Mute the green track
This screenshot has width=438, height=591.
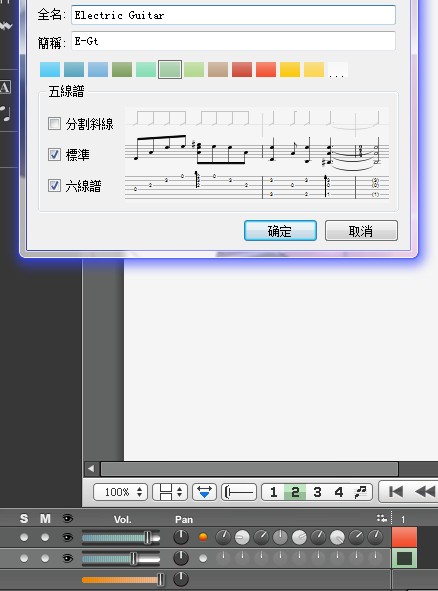[45, 558]
